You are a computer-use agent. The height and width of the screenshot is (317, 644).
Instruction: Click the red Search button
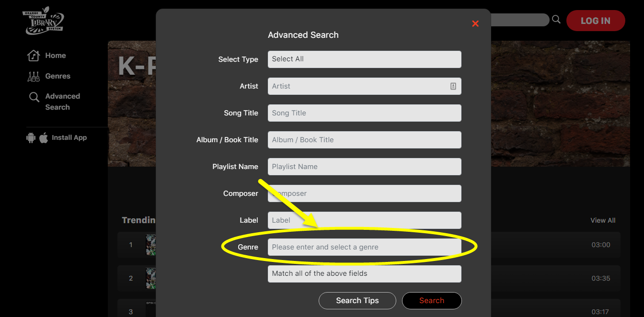point(432,301)
